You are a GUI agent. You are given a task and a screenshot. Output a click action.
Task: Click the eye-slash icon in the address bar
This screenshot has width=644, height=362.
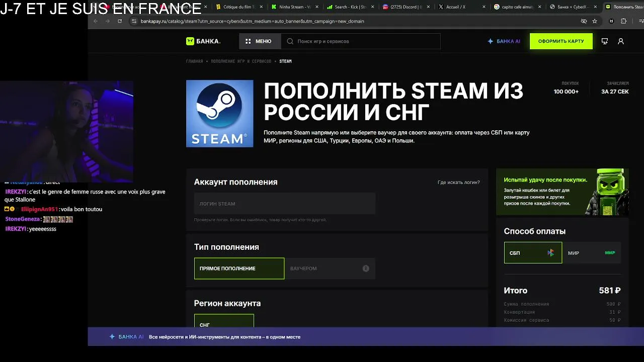584,21
